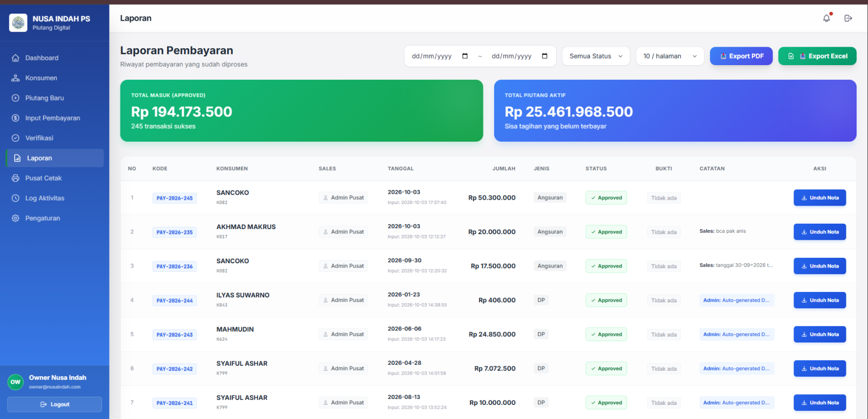Click payment code PAY-2026-244
868x419 pixels.
tap(175, 301)
